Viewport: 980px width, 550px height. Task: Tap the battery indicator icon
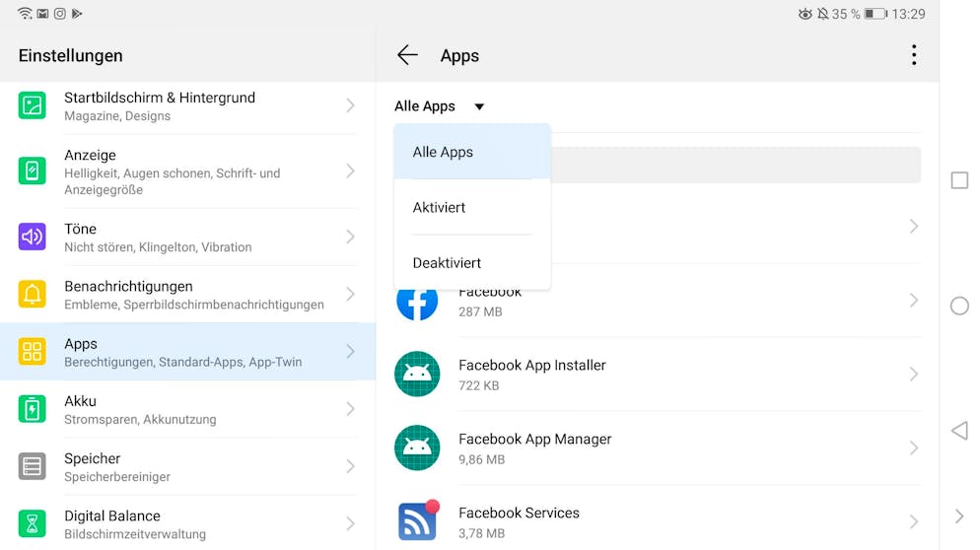click(875, 14)
